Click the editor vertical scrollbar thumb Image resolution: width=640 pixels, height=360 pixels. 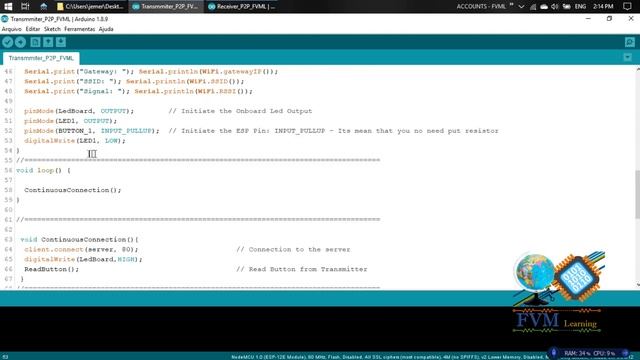point(637,195)
